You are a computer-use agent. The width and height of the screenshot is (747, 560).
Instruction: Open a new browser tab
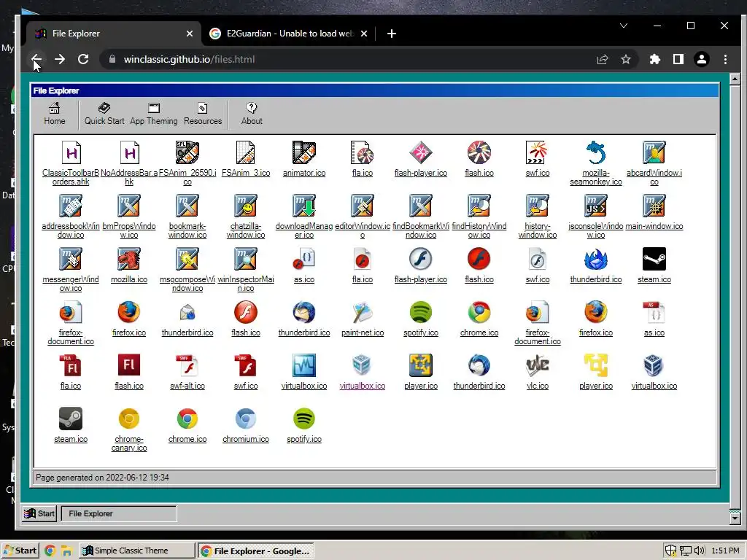point(392,34)
